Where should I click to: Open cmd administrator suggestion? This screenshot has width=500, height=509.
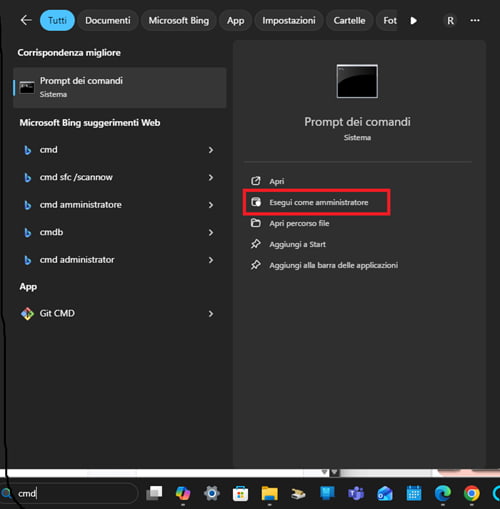(x=77, y=259)
